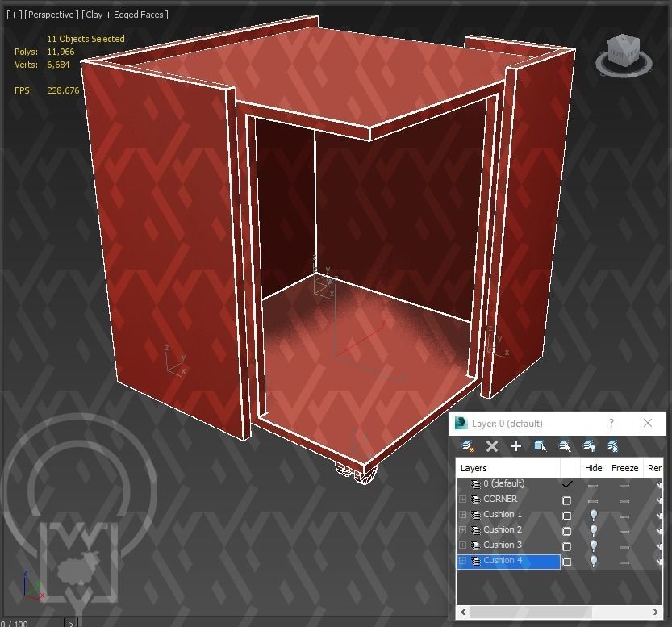Click the Cushion 1 layer stack icon

pyautogui.click(x=476, y=515)
